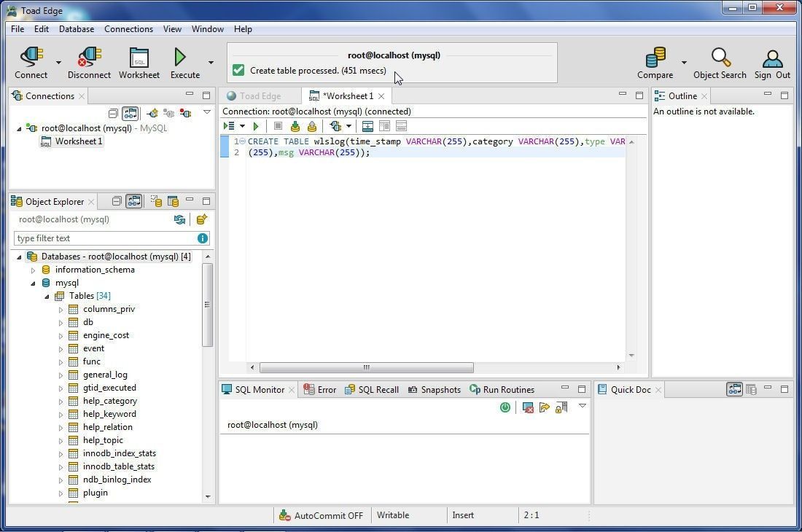Open the Execute button dropdown arrow
The image size is (802, 532).
(211, 63)
